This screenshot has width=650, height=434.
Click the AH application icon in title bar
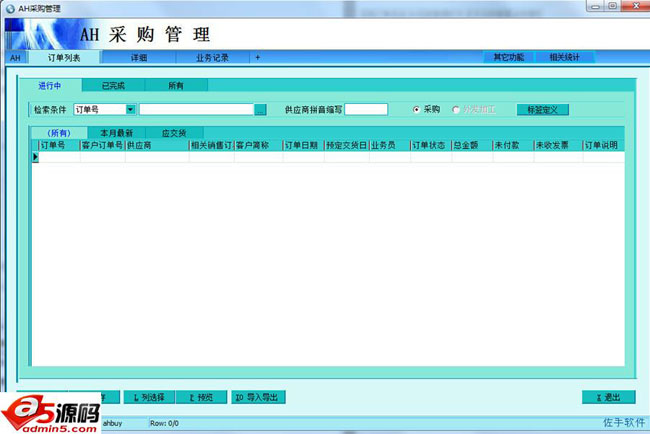(x=10, y=8)
